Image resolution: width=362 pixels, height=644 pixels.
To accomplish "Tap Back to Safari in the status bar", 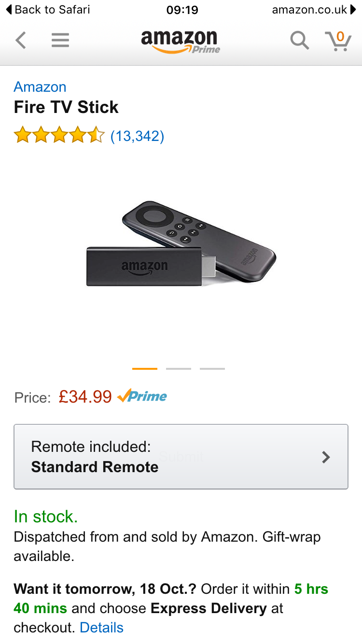I will pyautogui.click(x=47, y=9).
